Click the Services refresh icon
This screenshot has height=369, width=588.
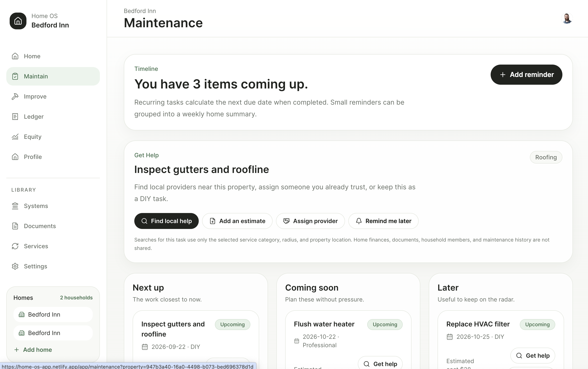click(15, 246)
